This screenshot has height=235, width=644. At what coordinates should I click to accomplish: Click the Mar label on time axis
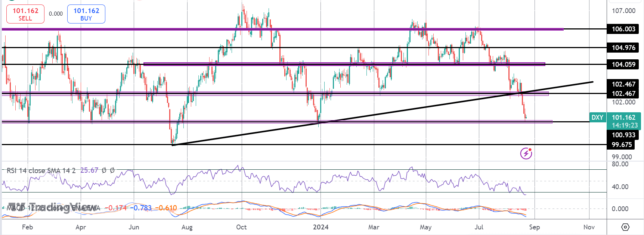coord(374,227)
